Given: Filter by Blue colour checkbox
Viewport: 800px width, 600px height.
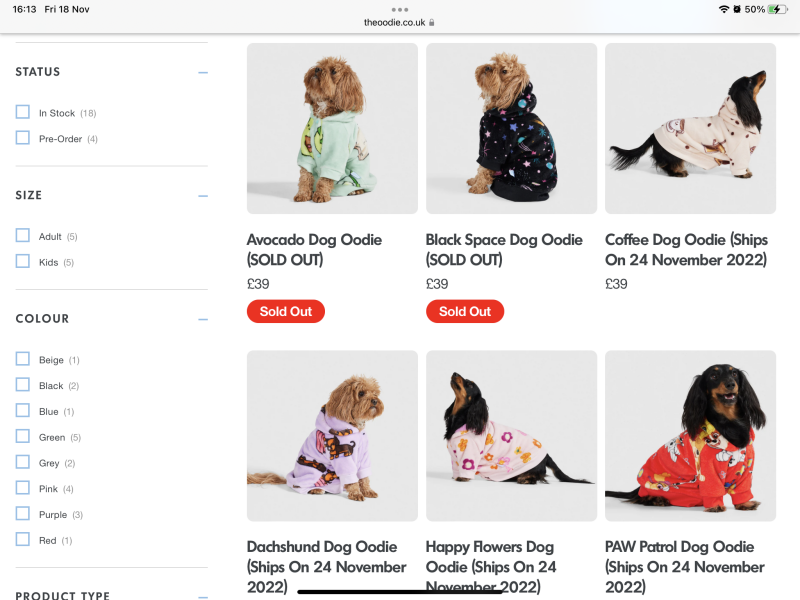Looking at the screenshot, I should click(x=22, y=410).
